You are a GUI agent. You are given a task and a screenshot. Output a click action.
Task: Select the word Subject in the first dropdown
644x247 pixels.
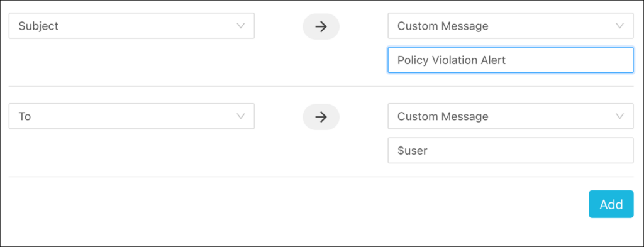[38, 26]
